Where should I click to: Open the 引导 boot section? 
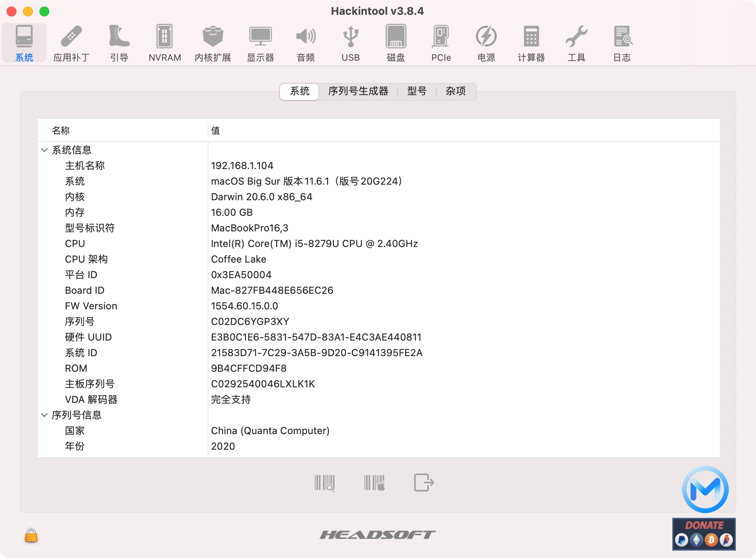[x=119, y=43]
